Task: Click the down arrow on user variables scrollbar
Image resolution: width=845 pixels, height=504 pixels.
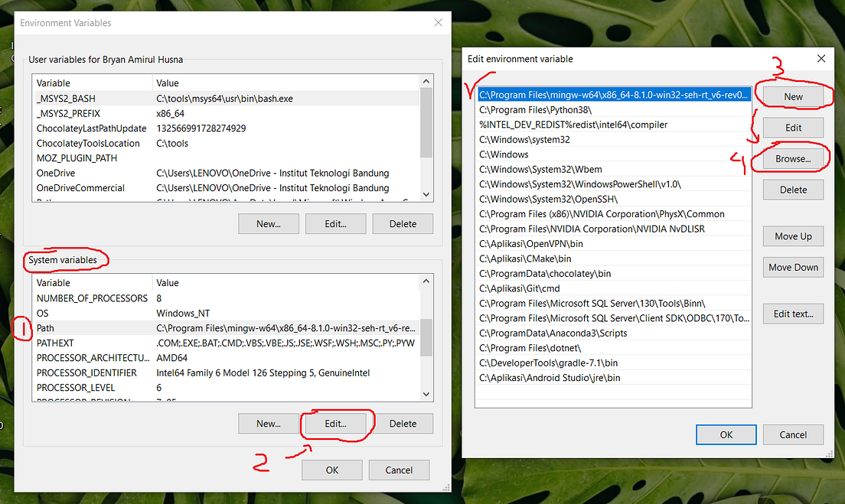Action: tap(426, 194)
